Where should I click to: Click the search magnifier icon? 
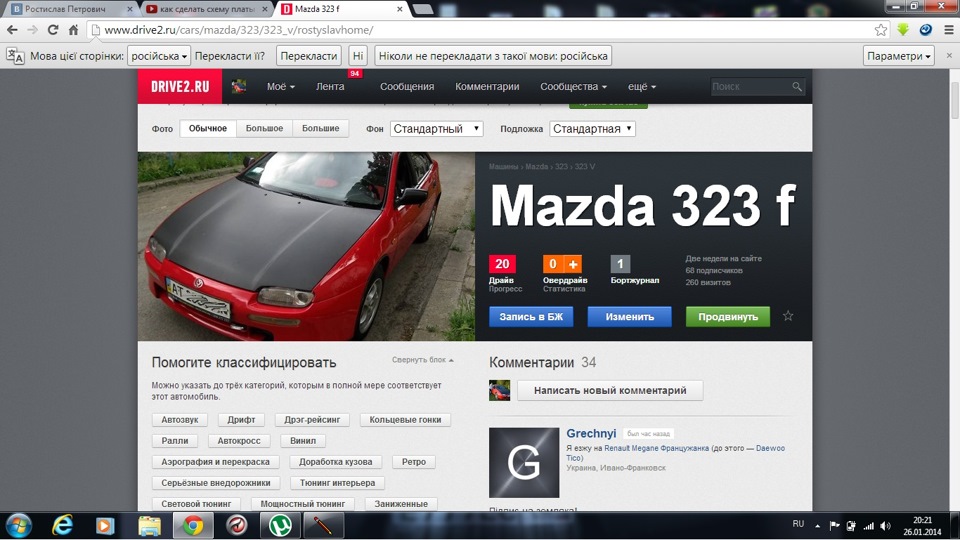pyautogui.click(x=797, y=87)
